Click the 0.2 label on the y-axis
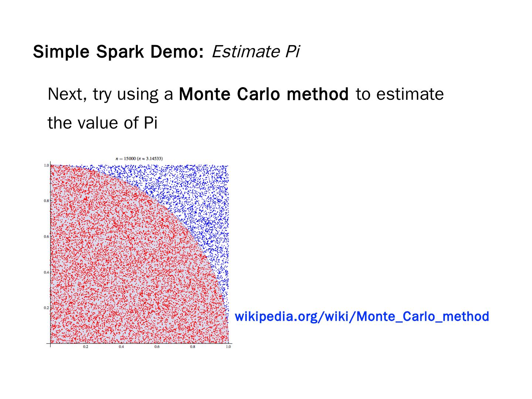The width and height of the screenshot is (532, 399). tap(47, 308)
